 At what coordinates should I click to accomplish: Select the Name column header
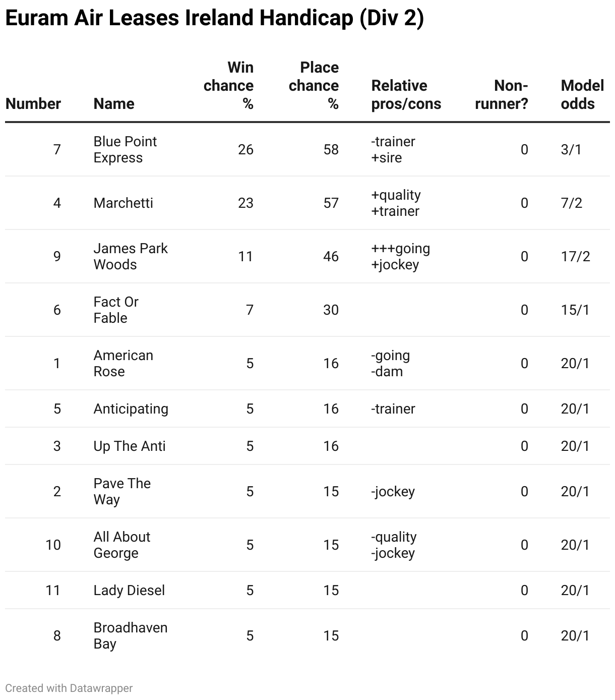pyautogui.click(x=114, y=104)
